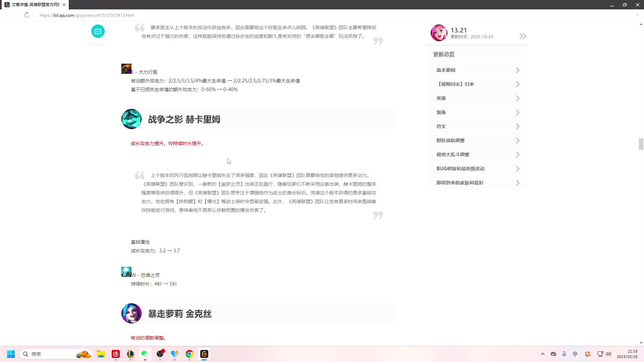This screenshot has height=362, width=644.
Task: Click chevron beside BUG修复和品质级改动
Action: coord(518,169)
